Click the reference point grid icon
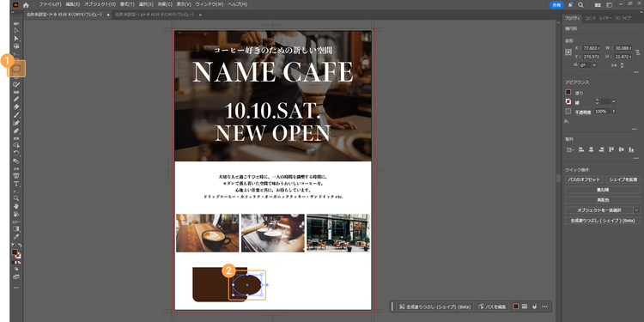 (568, 52)
